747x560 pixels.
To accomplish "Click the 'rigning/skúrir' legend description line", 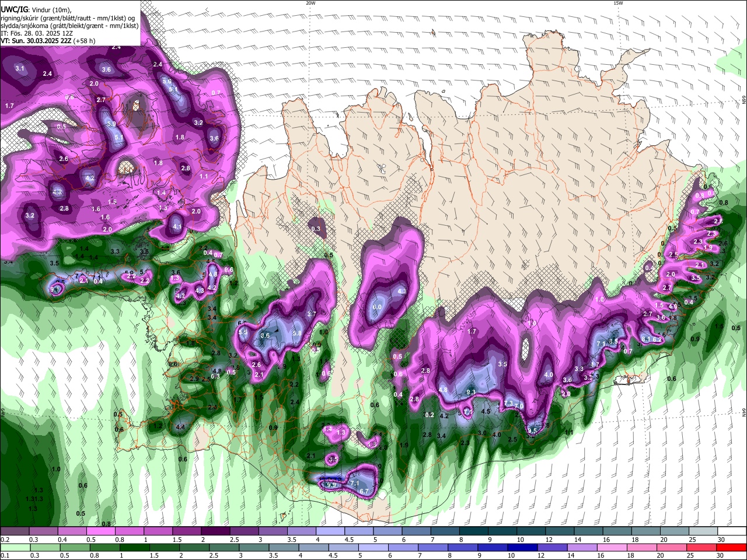I will tap(68, 17).
